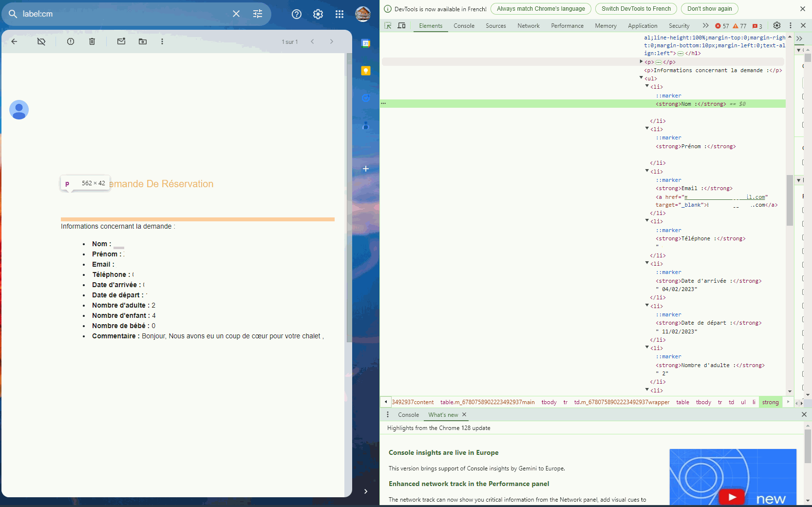
Task: Click the Elements panel vertical scrollbar
Action: click(790, 200)
